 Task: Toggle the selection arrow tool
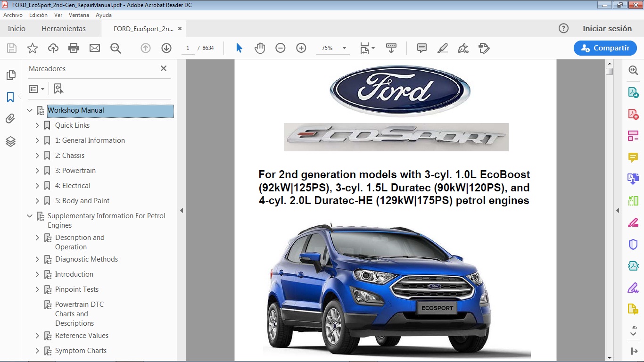point(239,48)
